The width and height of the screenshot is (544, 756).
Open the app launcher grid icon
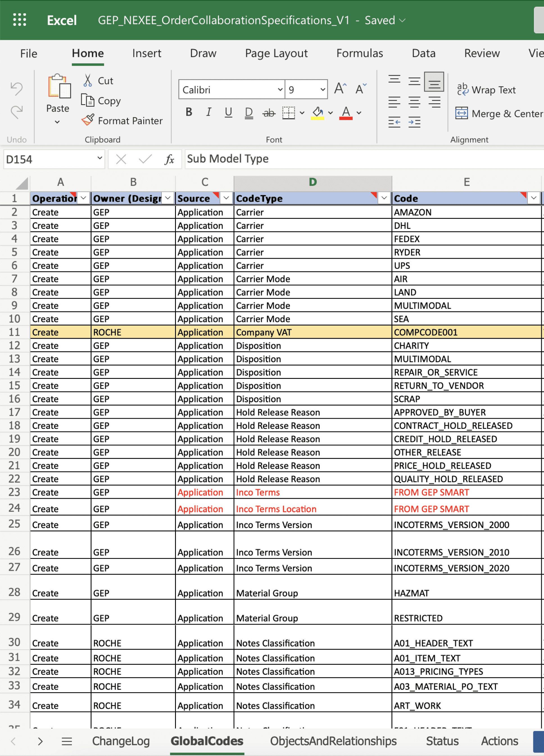tap(19, 20)
